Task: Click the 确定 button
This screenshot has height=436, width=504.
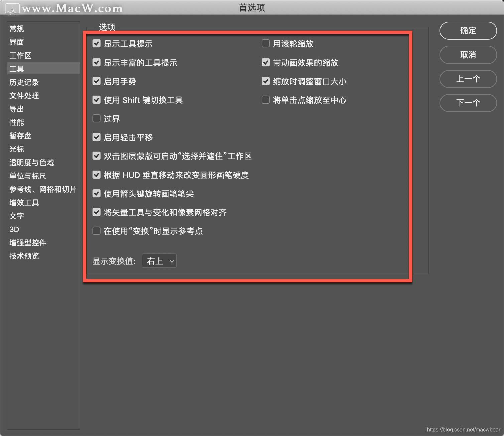Action: coord(468,31)
